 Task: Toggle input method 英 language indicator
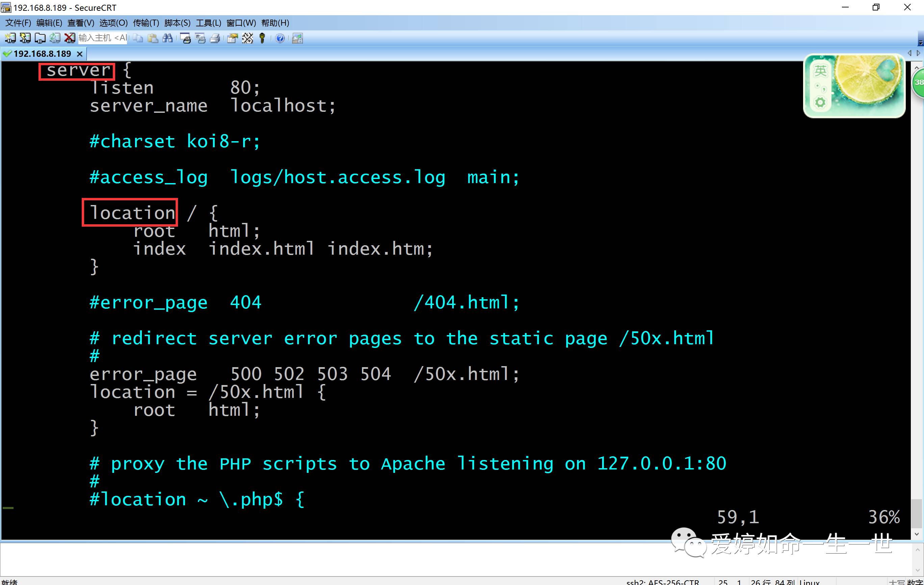[x=820, y=71]
